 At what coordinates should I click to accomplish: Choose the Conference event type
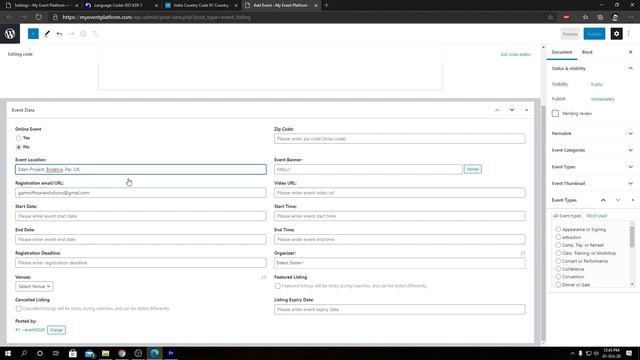tap(558, 269)
